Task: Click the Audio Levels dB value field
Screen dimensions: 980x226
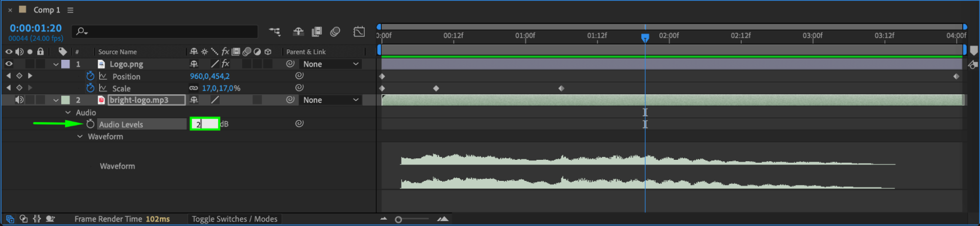Action: click(205, 124)
